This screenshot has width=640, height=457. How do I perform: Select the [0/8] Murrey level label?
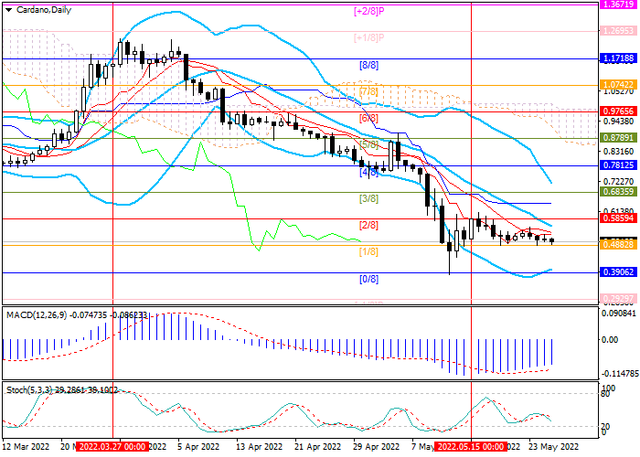368,279
